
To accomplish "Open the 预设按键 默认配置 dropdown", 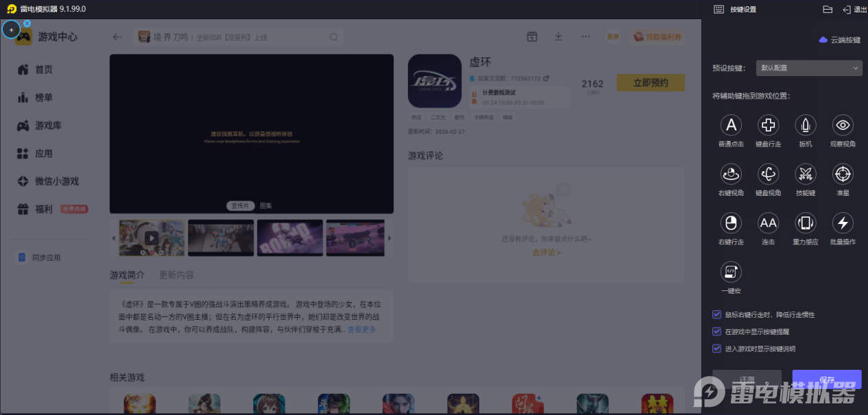I will pos(808,68).
